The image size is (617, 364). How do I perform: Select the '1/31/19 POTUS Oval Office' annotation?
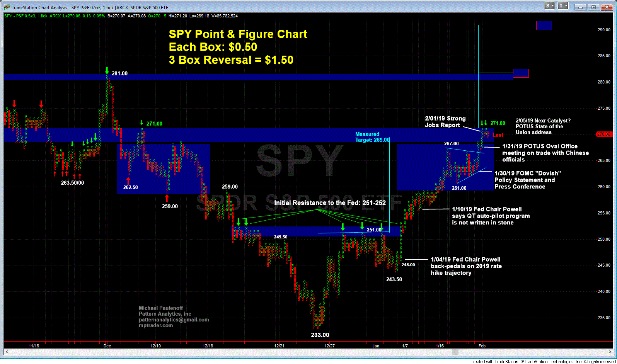(545, 153)
